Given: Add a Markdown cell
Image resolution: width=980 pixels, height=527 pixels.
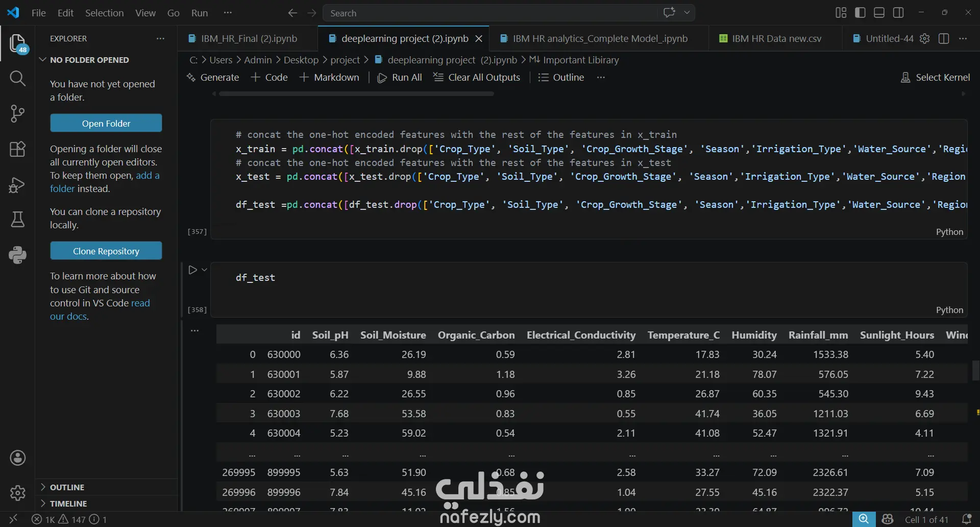Looking at the screenshot, I should (x=329, y=77).
